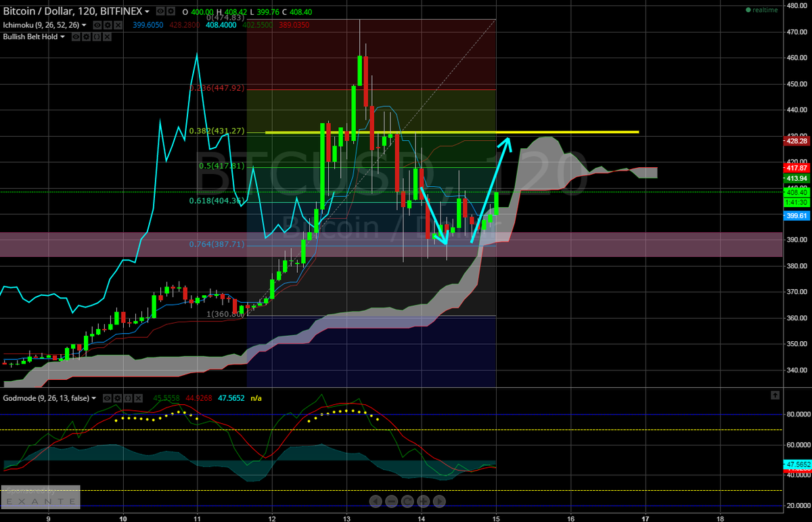Click the 1:41:30 countdown label on price axis
The image size is (812, 522).
(796, 202)
